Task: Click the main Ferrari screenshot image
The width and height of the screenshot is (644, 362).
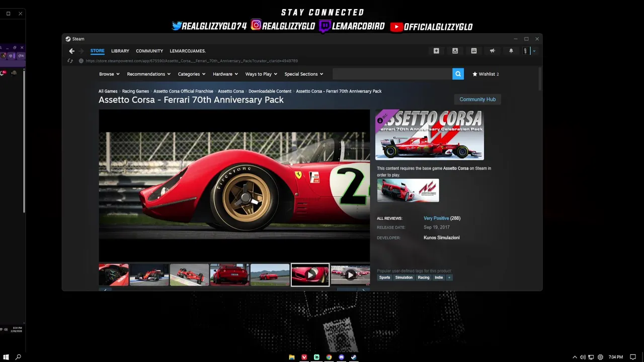Action: 234,186
